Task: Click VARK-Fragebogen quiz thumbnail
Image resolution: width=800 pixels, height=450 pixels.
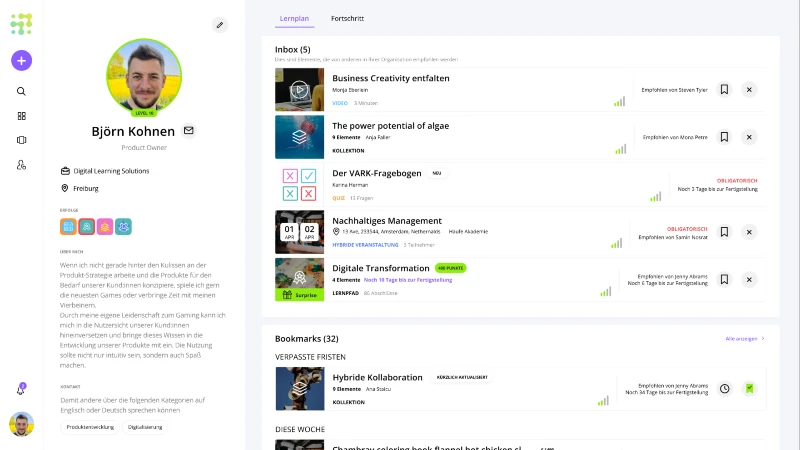Action: pyautogui.click(x=299, y=185)
